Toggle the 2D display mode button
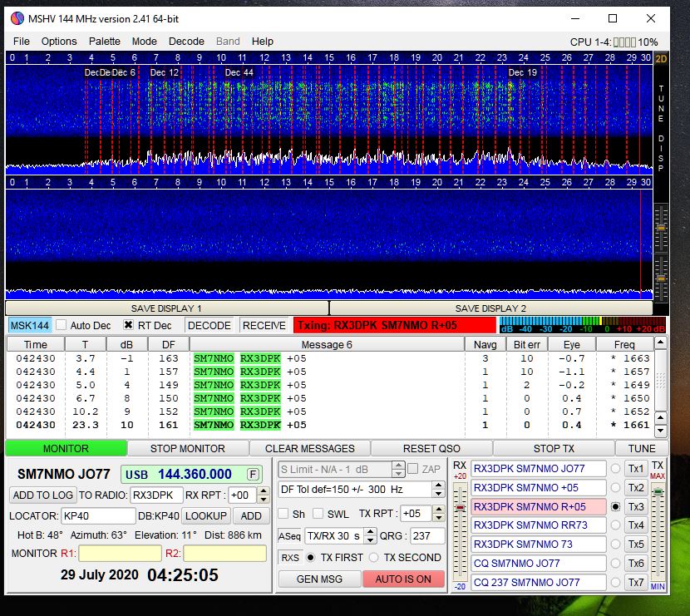 (x=661, y=59)
